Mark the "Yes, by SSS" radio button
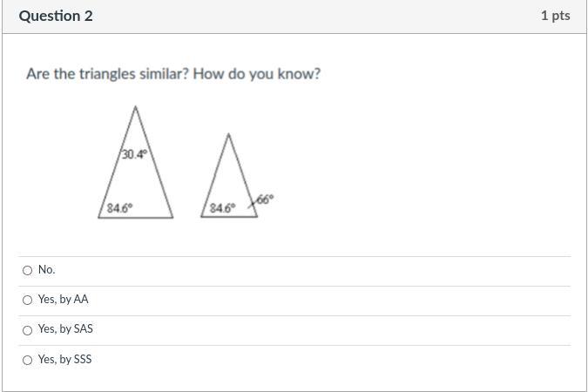The height and width of the screenshot is (392, 588). (28, 360)
